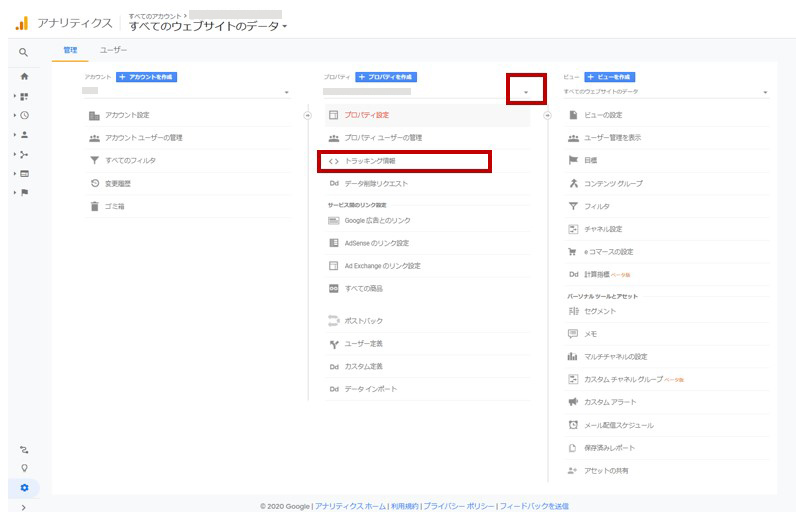796x513 pixels.
Task: Click the ビューを作成 button
Action: coord(610,77)
